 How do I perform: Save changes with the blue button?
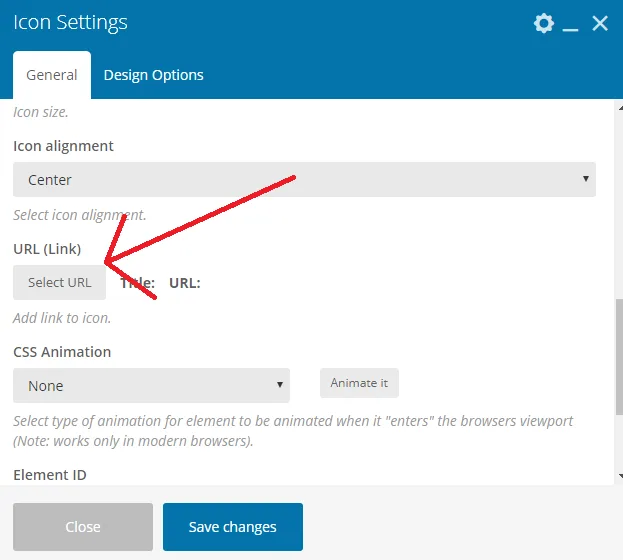point(233,527)
